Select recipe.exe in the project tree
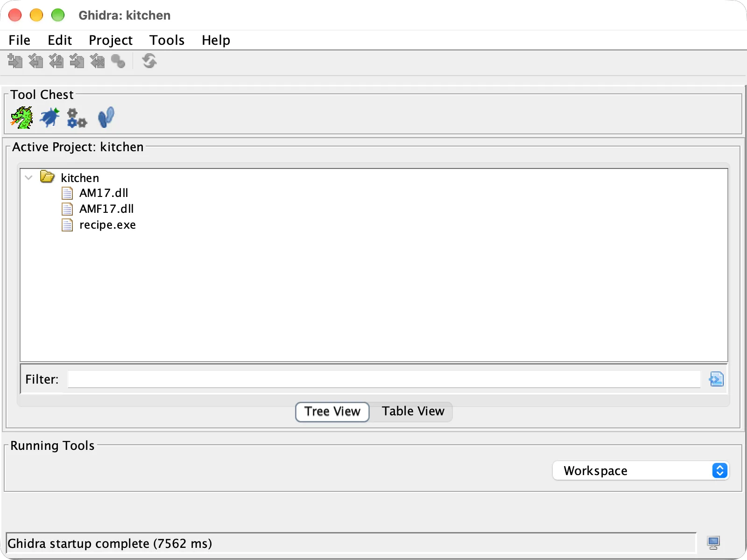 click(107, 225)
